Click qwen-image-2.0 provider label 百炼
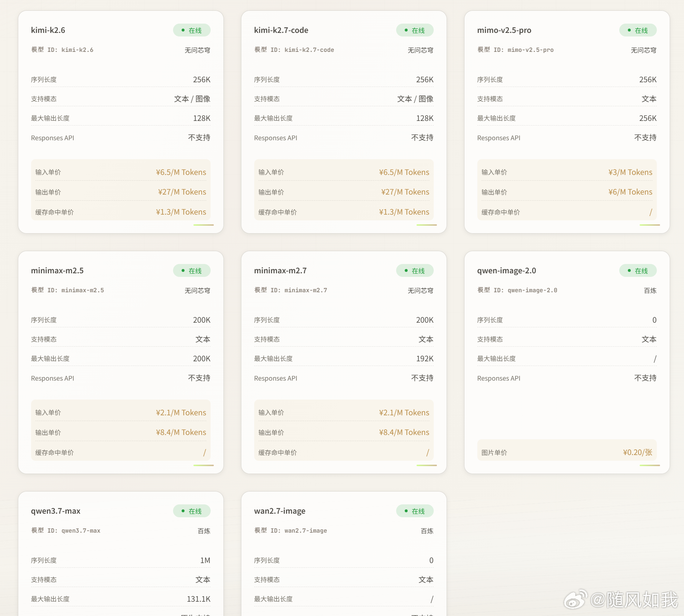This screenshot has width=684, height=616. tap(650, 290)
